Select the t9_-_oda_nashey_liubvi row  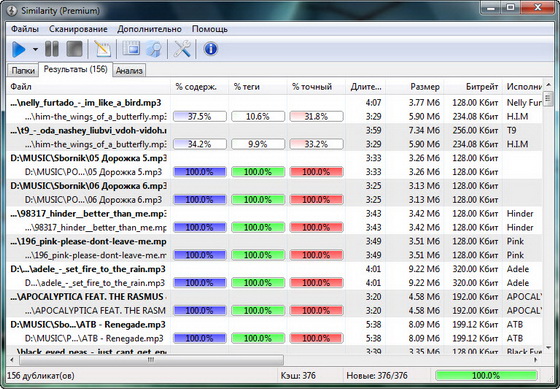click(274, 130)
